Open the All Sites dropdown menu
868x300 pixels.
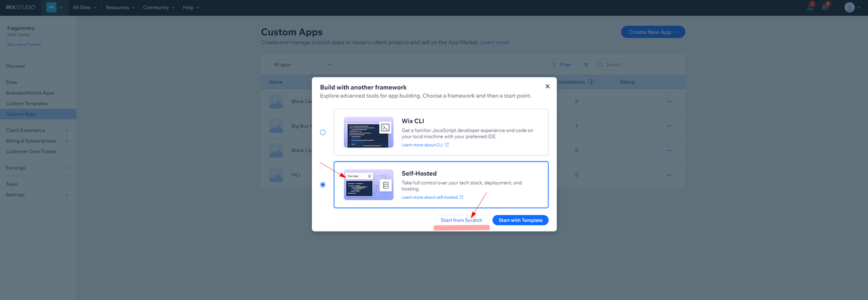point(85,7)
